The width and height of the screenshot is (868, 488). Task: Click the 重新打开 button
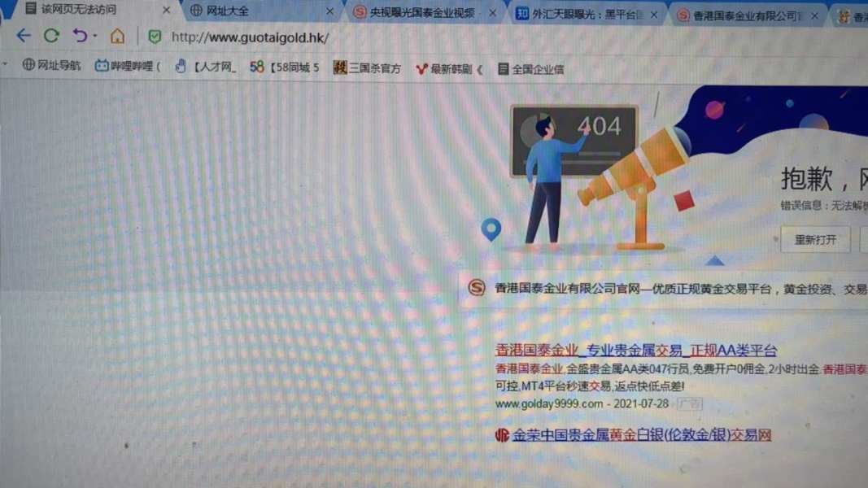tap(815, 240)
